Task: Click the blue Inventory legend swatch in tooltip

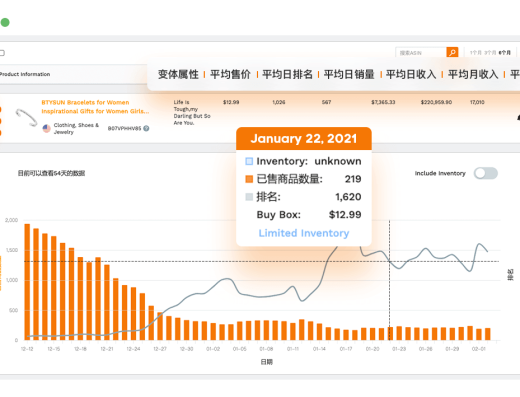Action: [x=249, y=161]
